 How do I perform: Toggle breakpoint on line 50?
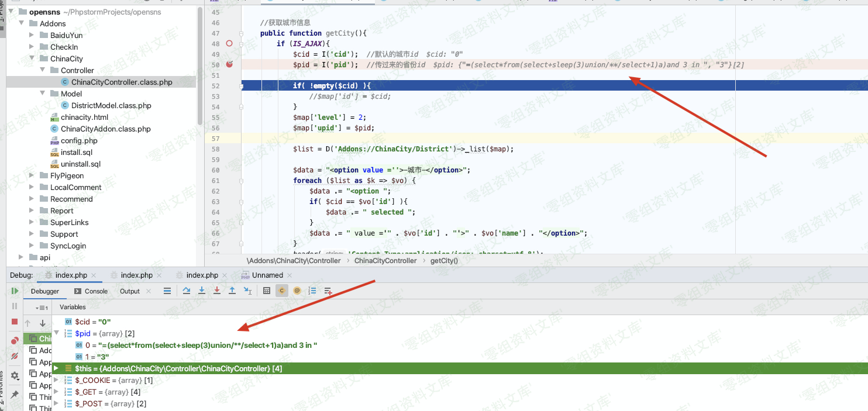[x=229, y=65]
